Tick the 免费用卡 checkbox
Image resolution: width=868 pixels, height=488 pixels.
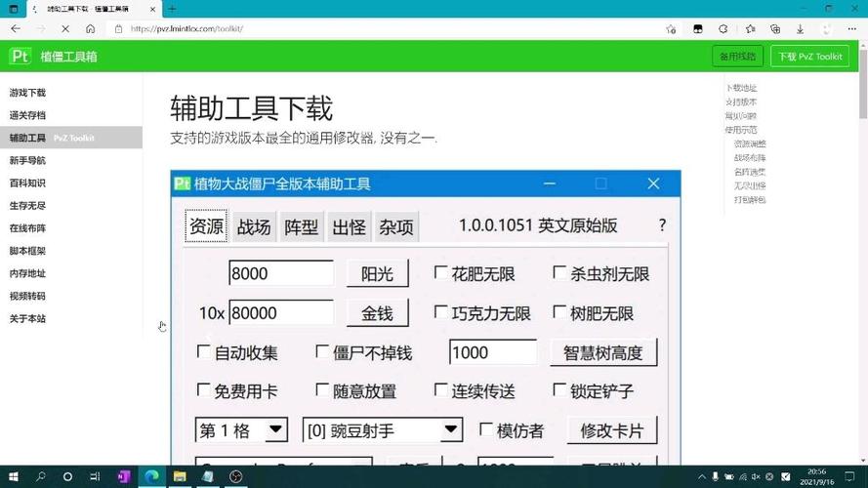[x=203, y=390]
